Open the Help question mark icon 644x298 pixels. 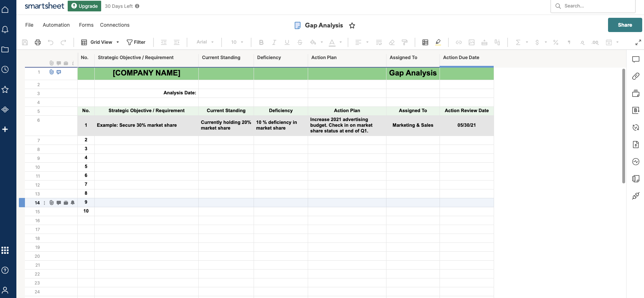[5, 270]
